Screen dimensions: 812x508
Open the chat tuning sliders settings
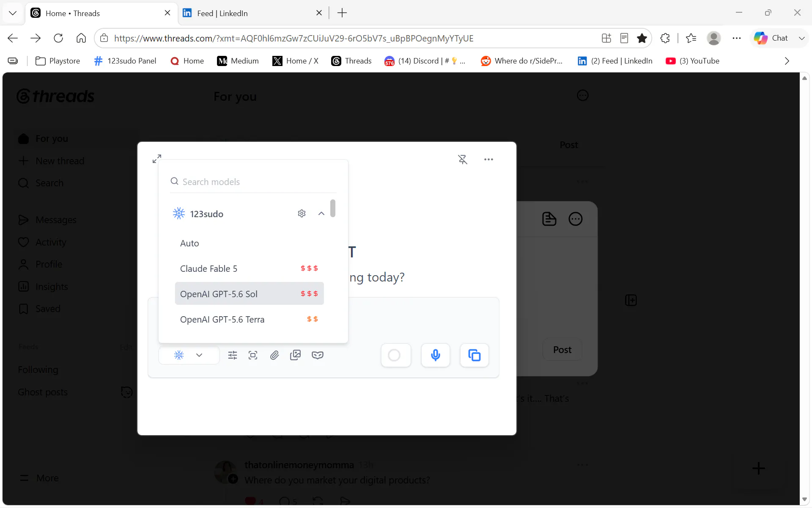233,355
